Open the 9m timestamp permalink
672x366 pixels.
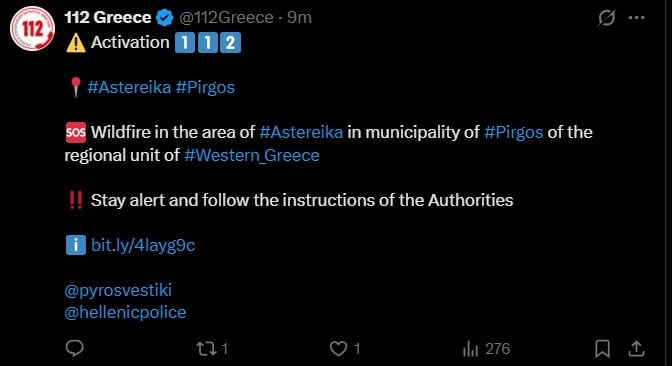(x=300, y=18)
